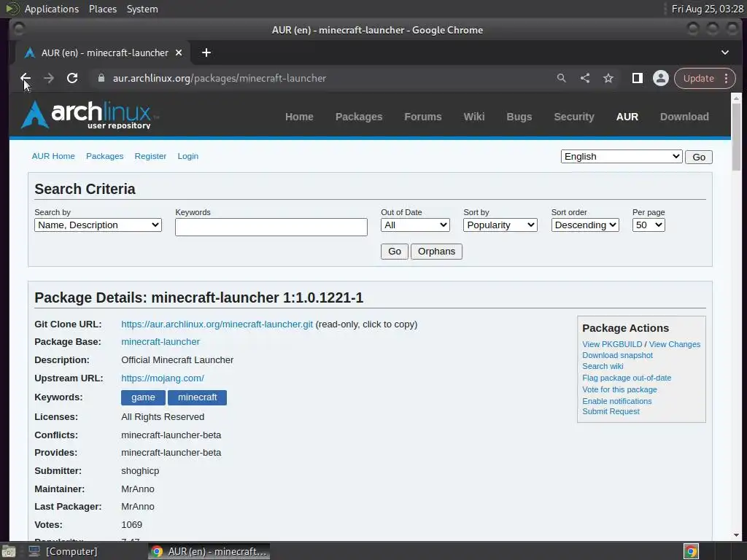This screenshot has width=747, height=560.
Task: Click the AUR Home link
Action: click(x=53, y=156)
